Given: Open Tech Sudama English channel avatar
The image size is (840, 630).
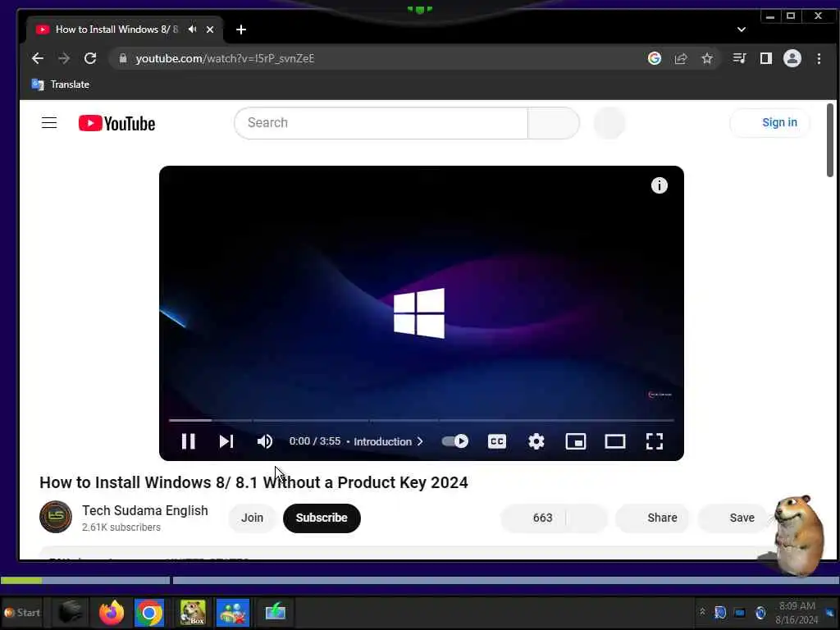Looking at the screenshot, I should coord(56,517).
